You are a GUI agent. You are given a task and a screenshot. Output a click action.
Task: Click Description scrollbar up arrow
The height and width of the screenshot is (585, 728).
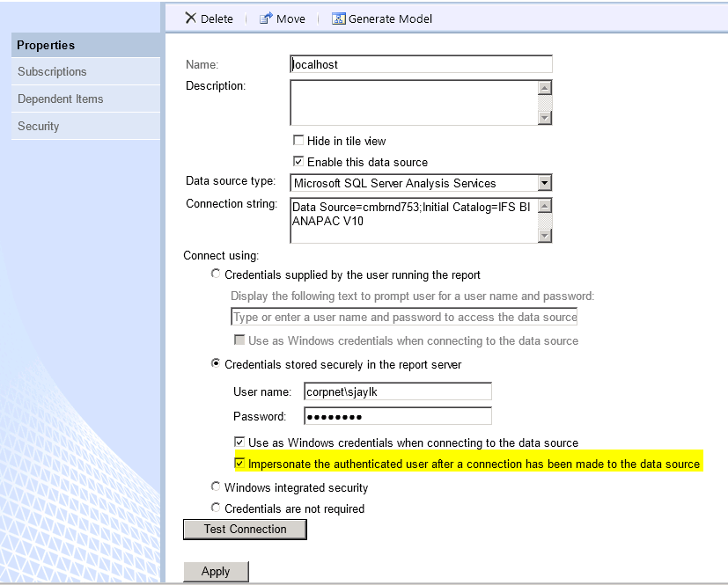545,88
